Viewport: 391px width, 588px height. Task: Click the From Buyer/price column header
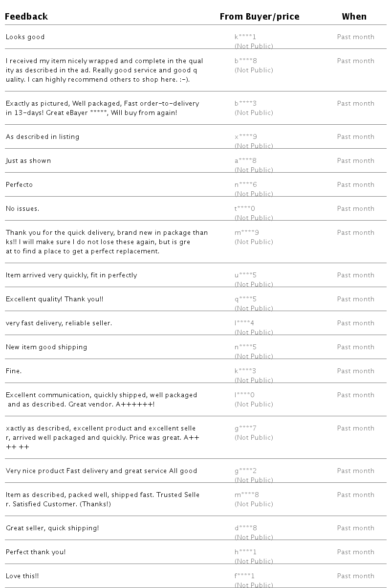[259, 17]
